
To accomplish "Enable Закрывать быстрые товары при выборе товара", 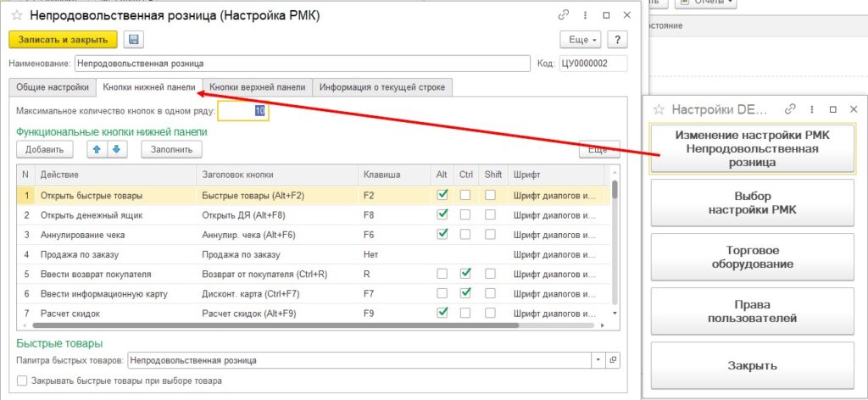I will tap(23, 381).
